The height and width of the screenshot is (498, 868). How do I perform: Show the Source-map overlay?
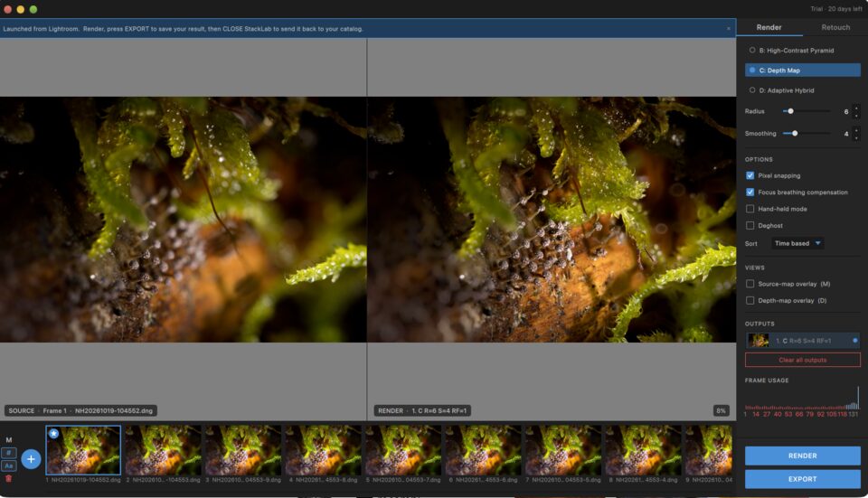coord(750,284)
